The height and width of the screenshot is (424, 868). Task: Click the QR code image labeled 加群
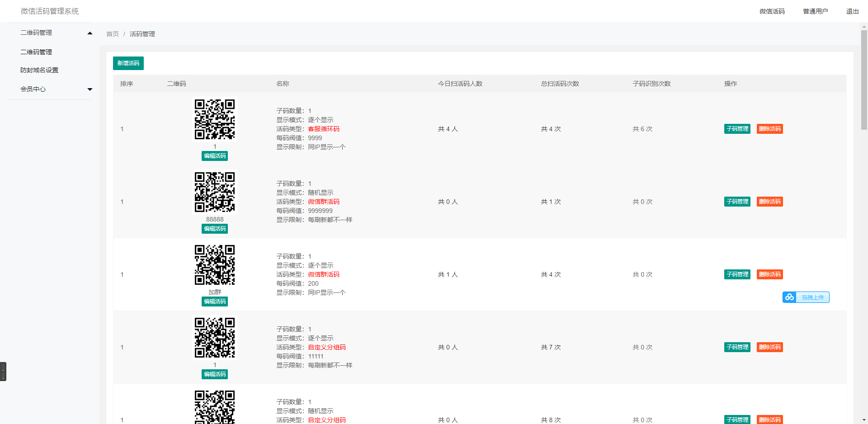[215, 265]
